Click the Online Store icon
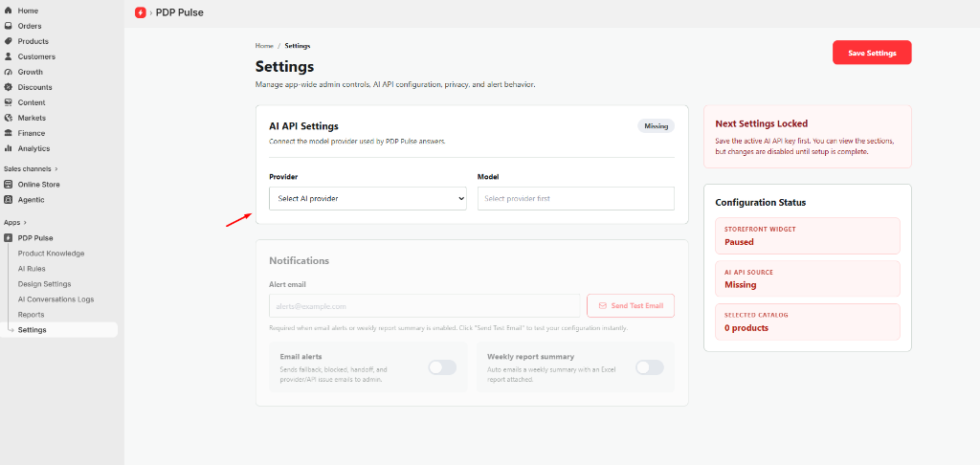 (x=8, y=185)
